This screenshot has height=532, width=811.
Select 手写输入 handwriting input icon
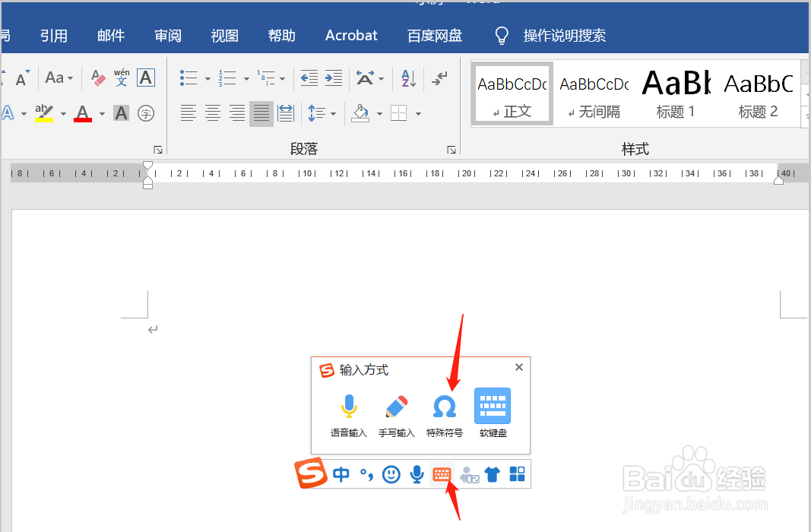[397, 406]
